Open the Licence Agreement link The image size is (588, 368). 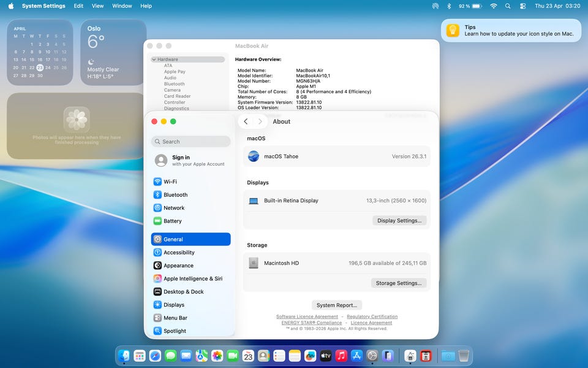click(x=371, y=323)
